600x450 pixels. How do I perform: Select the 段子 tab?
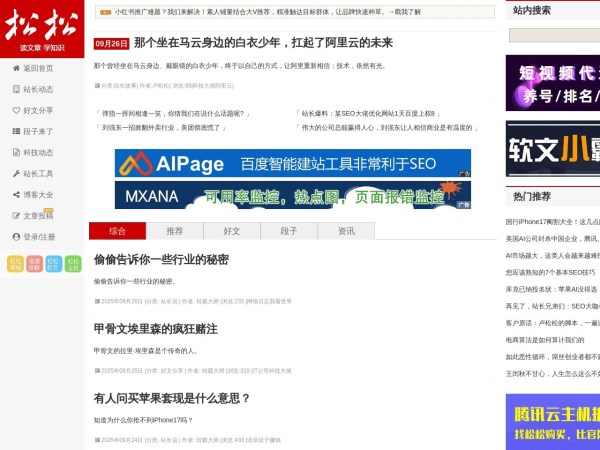point(289,231)
